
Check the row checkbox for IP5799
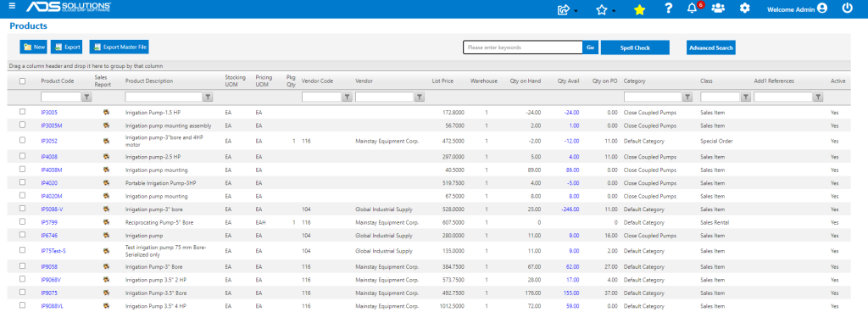click(23, 221)
